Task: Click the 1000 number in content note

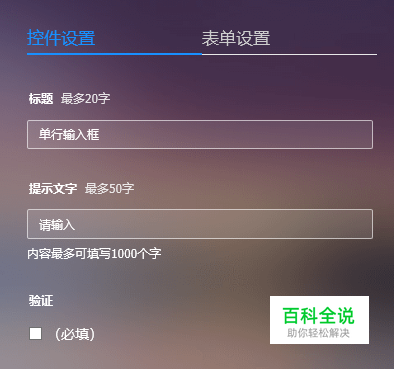Action: [124, 254]
